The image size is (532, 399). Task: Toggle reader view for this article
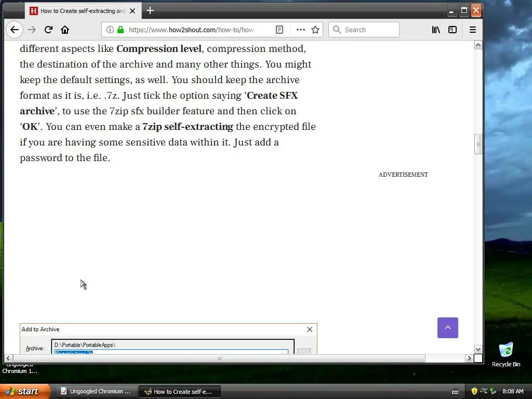click(279, 30)
